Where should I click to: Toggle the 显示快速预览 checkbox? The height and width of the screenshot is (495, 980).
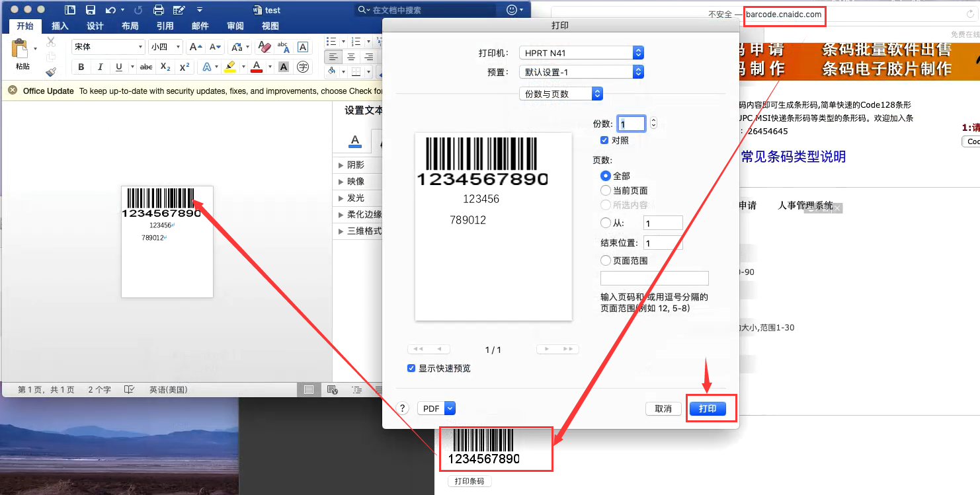click(411, 368)
